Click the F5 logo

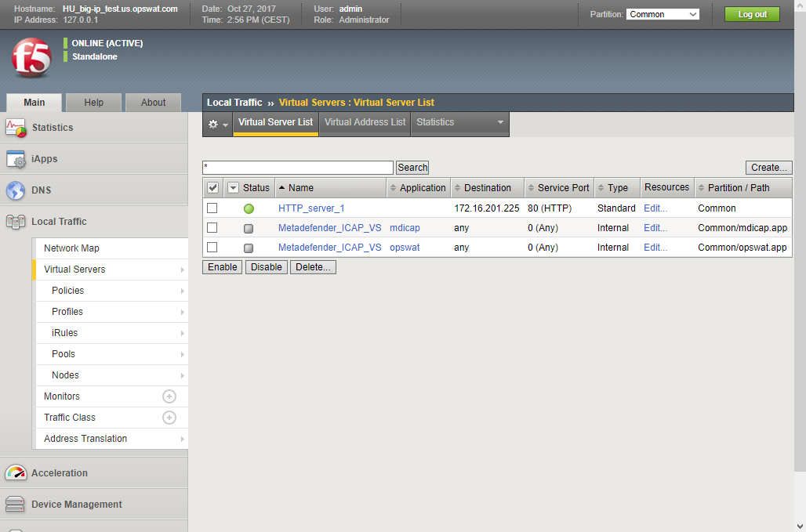click(x=31, y=59)
